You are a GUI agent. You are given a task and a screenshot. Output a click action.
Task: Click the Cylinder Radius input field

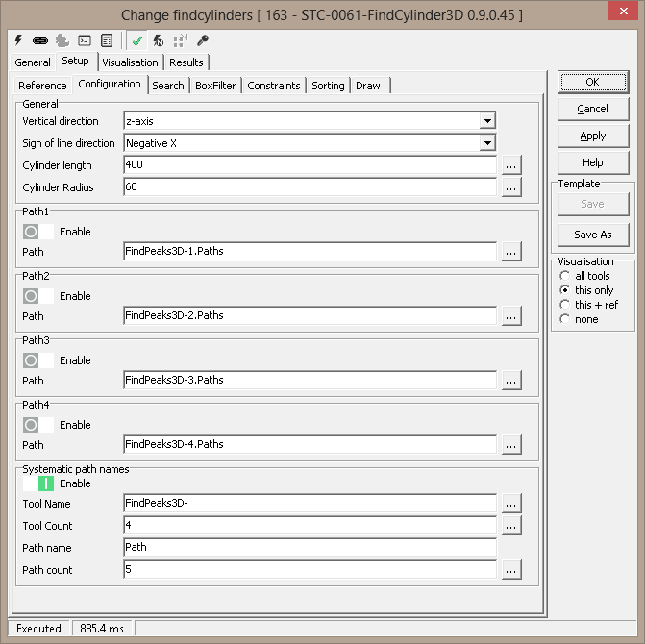pos(310,187)
